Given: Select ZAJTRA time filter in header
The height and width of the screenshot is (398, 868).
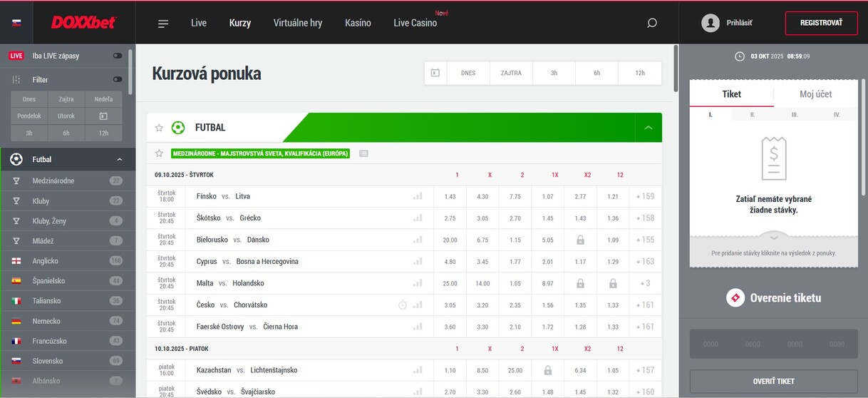Looking at the screenshot, I should coord(511,73).
